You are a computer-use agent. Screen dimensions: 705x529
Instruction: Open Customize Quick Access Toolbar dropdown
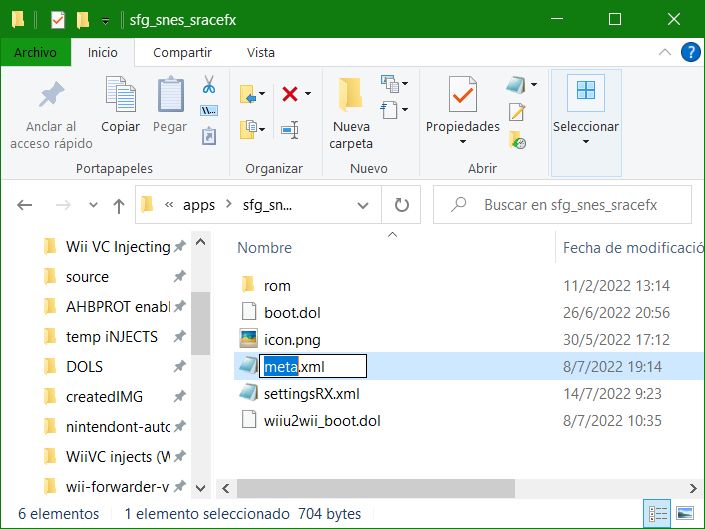(105, 21)
